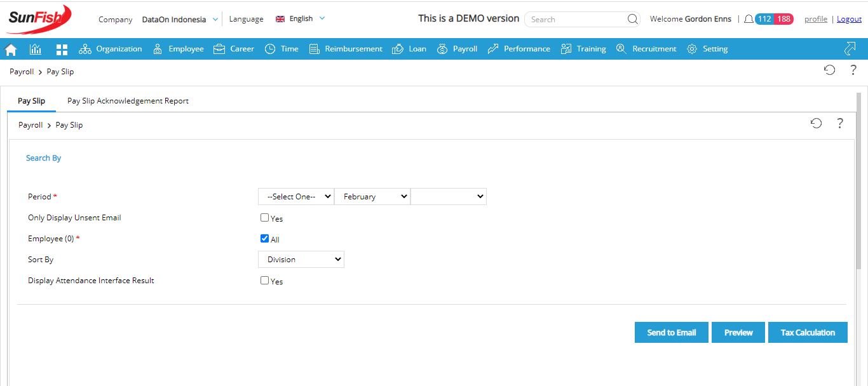The width and height of the screenshot is (868, 386).
Task: Click the notification bell icon
Action: coord(749,19)
